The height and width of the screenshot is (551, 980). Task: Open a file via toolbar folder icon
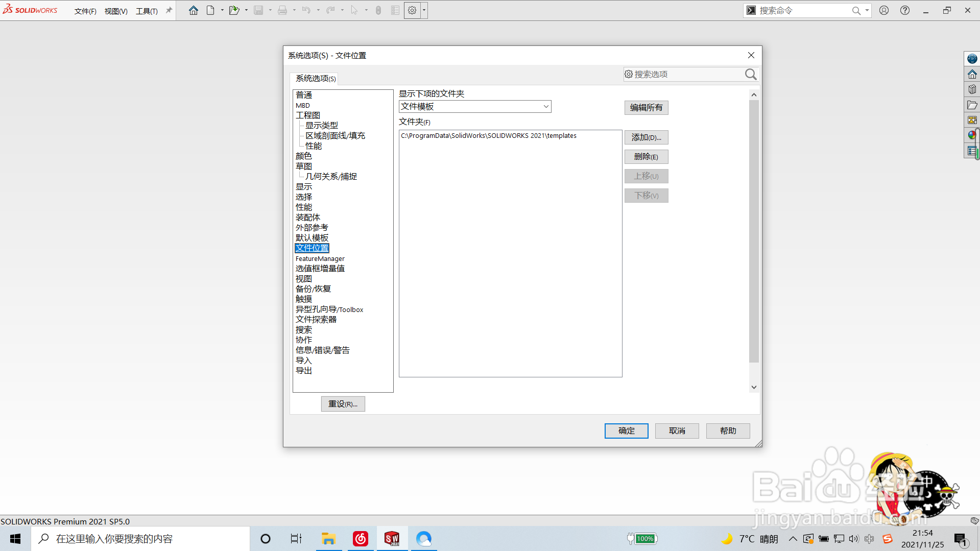234,10
